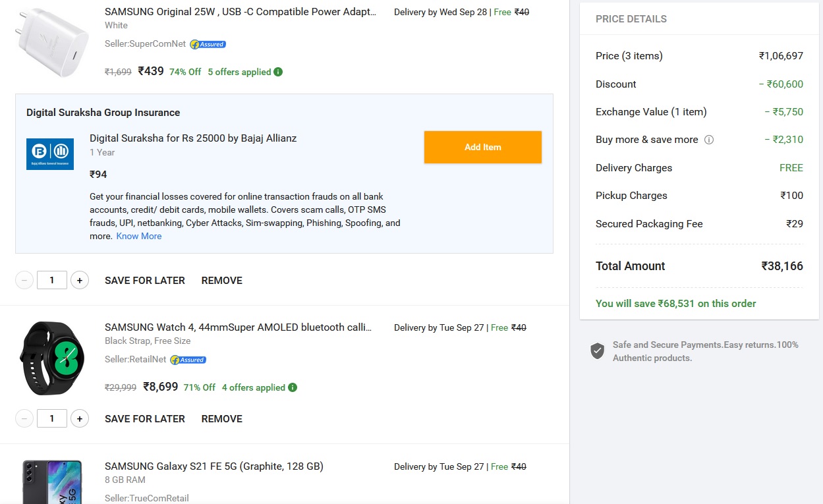Open the Know More insurance link
823x504 pixels.
click(x=139, y=236)
